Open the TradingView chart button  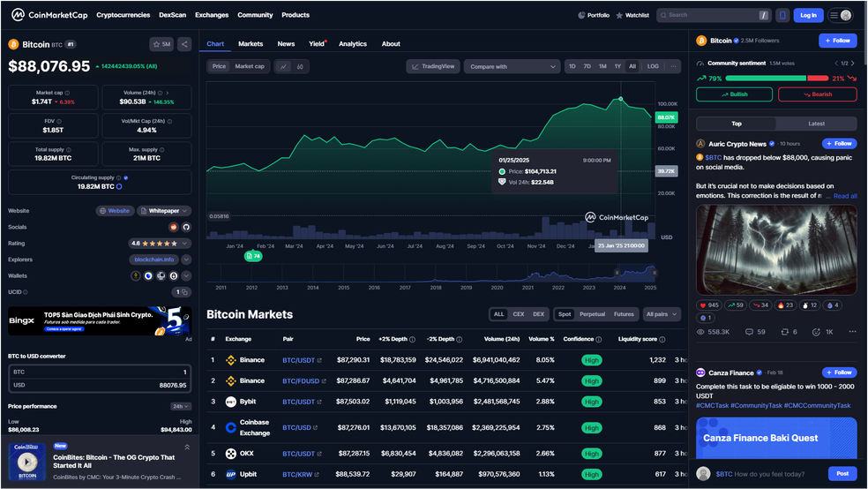[x=433, y=66]
